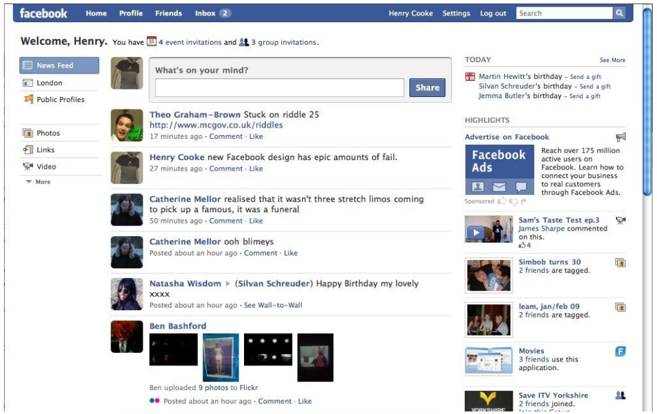The image size is (657, 414).
Task: Send a gift to Martin Hewitt
Action: [x=585, y=77]
